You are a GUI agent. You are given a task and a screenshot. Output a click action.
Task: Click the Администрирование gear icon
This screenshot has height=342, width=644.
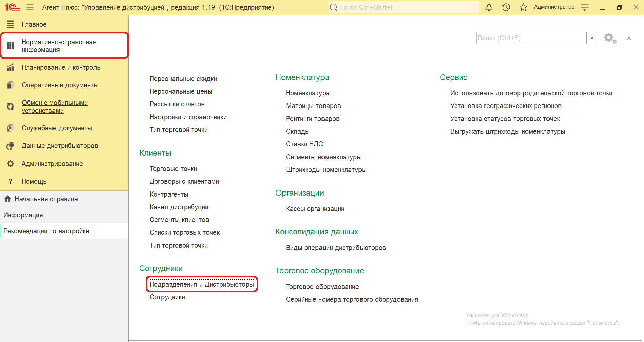(11, 164)
